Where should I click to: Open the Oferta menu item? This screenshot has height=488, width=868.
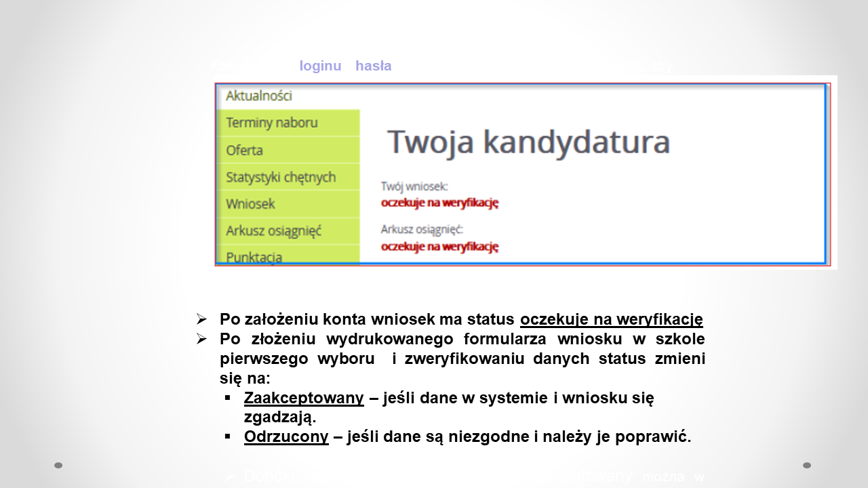[x=245, y=150]
